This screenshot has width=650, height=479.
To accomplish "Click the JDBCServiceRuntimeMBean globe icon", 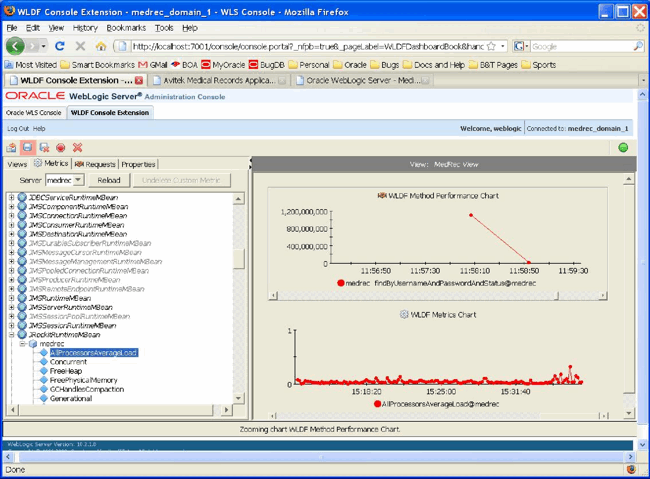I will 22,197.
